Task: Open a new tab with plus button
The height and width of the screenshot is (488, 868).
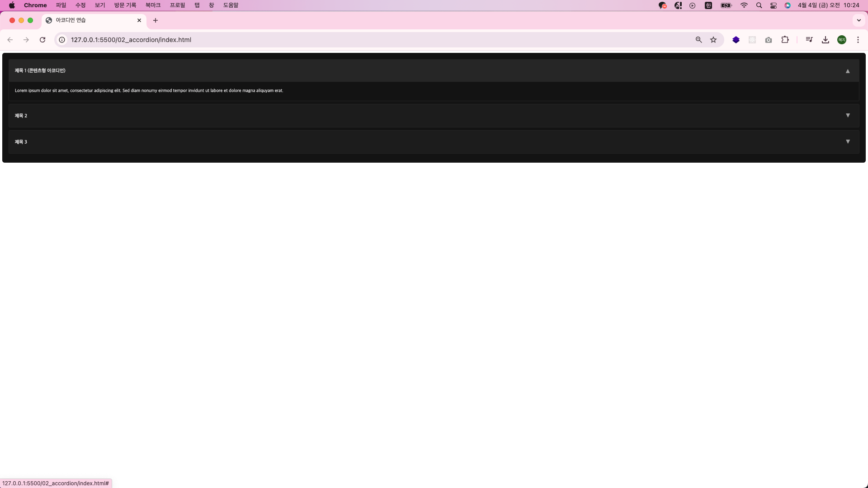Action: [x=156, y=20]
